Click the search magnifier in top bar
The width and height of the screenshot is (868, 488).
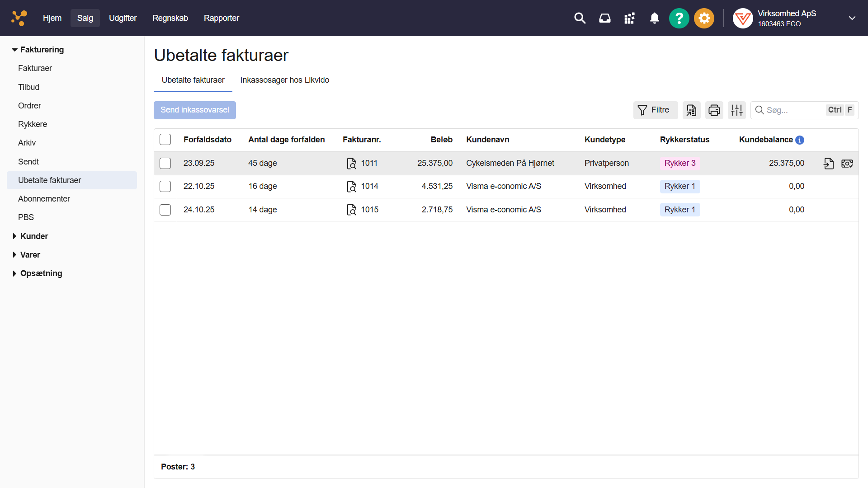[x=580, y=18]
